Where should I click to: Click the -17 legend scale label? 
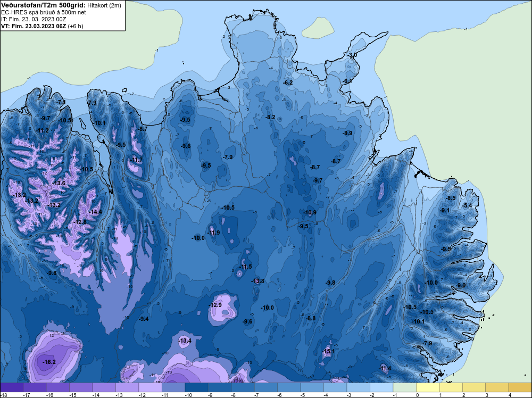[x=26, y=395]
